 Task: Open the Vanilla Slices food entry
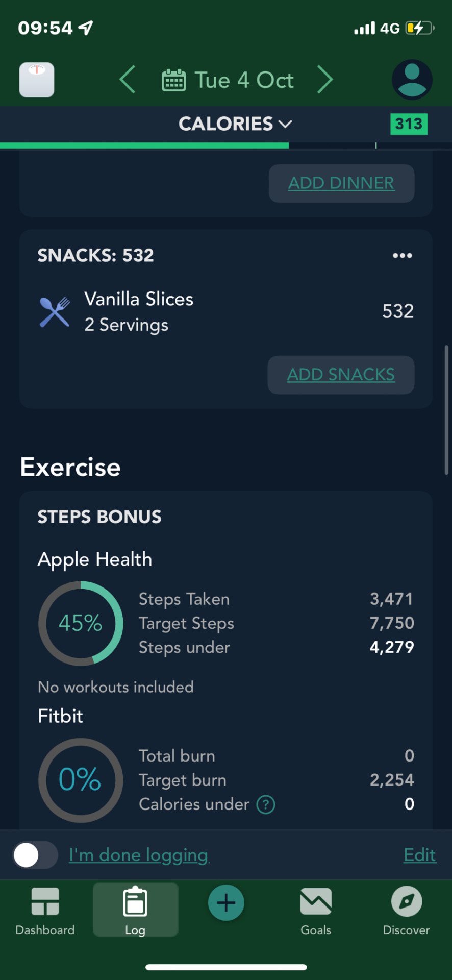click(226, 312)
